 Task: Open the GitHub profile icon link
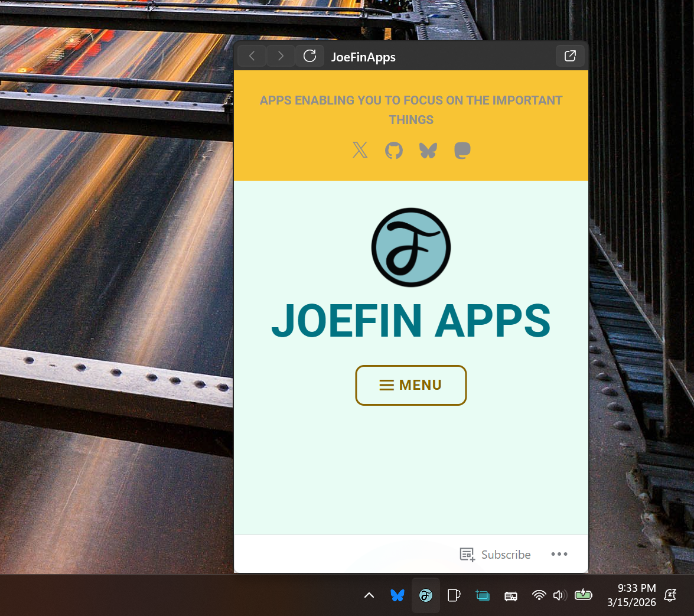[394, 151]
